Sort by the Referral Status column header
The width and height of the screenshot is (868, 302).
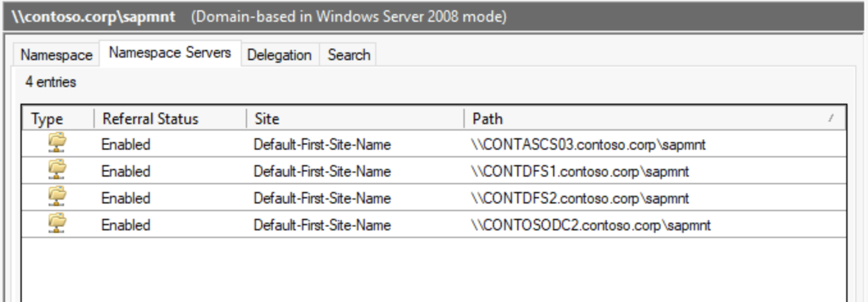coord(170,119)
